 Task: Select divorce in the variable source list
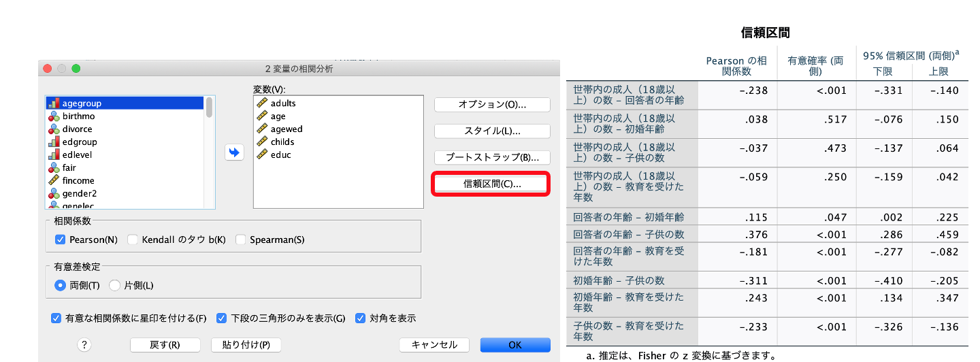coord(125,129)
